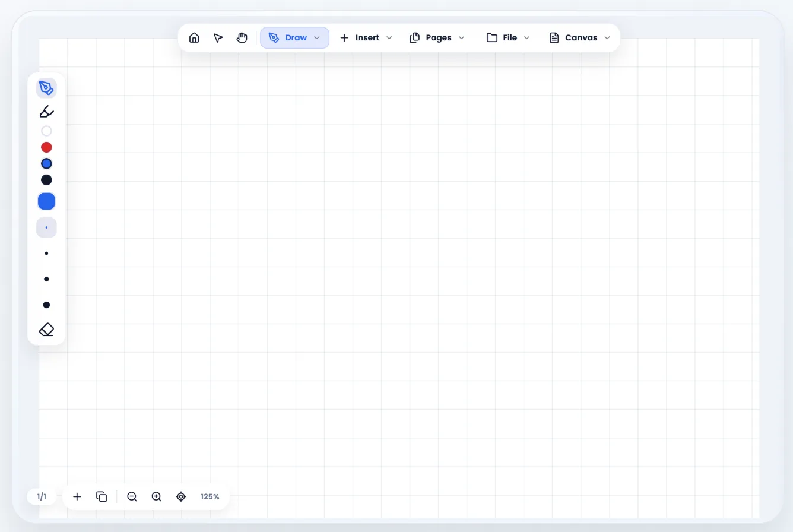Select the thickest stroke size dot

click(x=46, y=305)
